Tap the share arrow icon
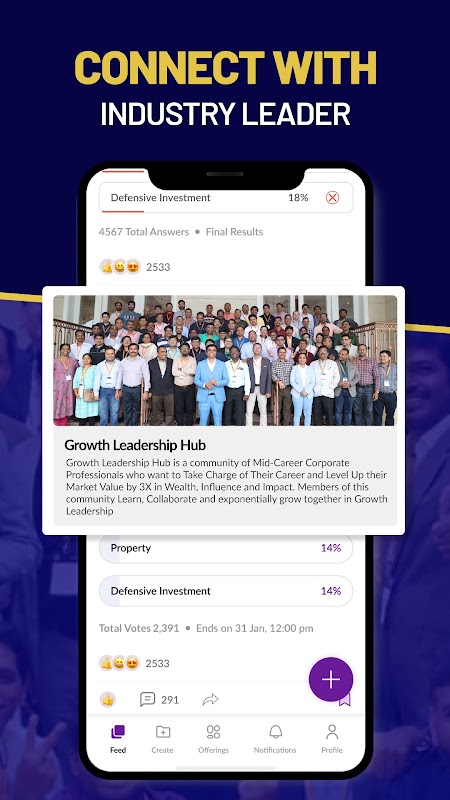Screen dimensions: 450x800 (x=210, y=699)
